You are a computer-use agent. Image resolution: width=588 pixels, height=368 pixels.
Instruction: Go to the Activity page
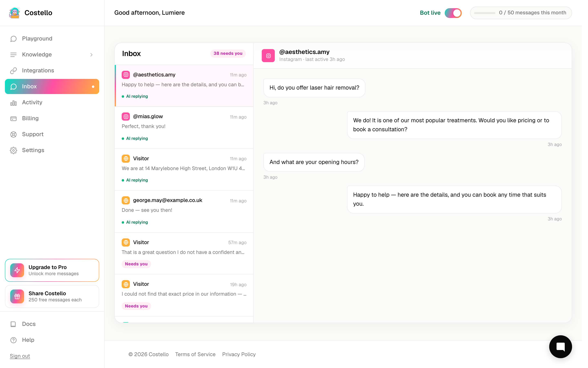pyautogui.click(x=52, y=102)
